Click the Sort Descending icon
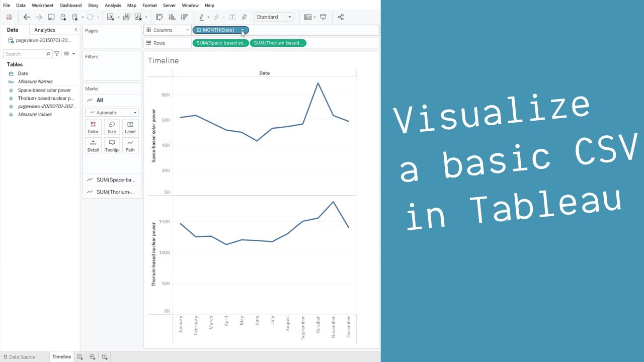The width and height of the screenshot is (644, 362). (184, 17)
